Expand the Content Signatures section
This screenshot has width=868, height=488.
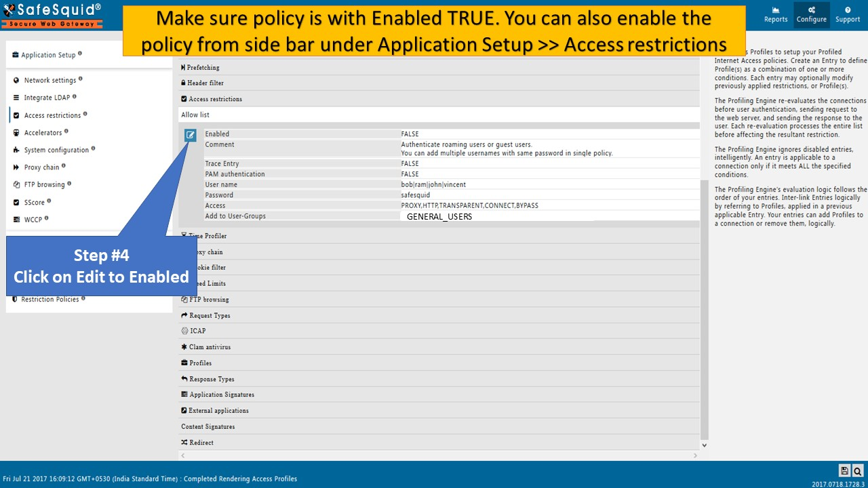coord(439,426)
